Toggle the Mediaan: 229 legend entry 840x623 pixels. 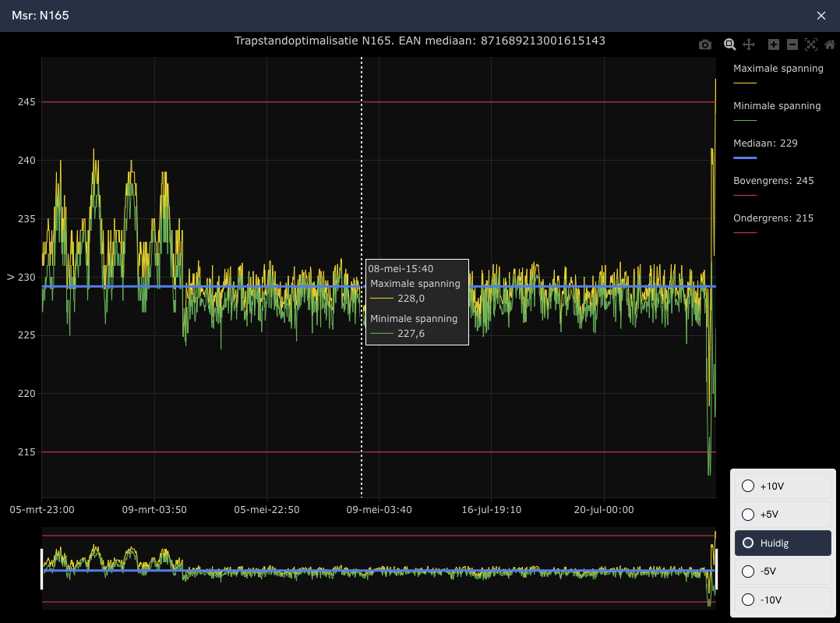click(764, 143)
